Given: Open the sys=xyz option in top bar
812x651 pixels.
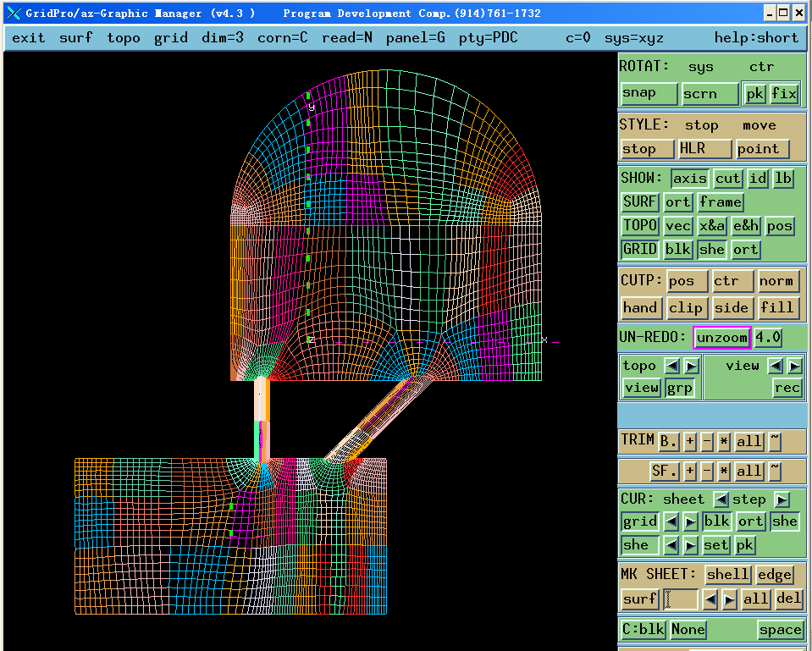Looking at the screenshot, I should pos(633,38).
